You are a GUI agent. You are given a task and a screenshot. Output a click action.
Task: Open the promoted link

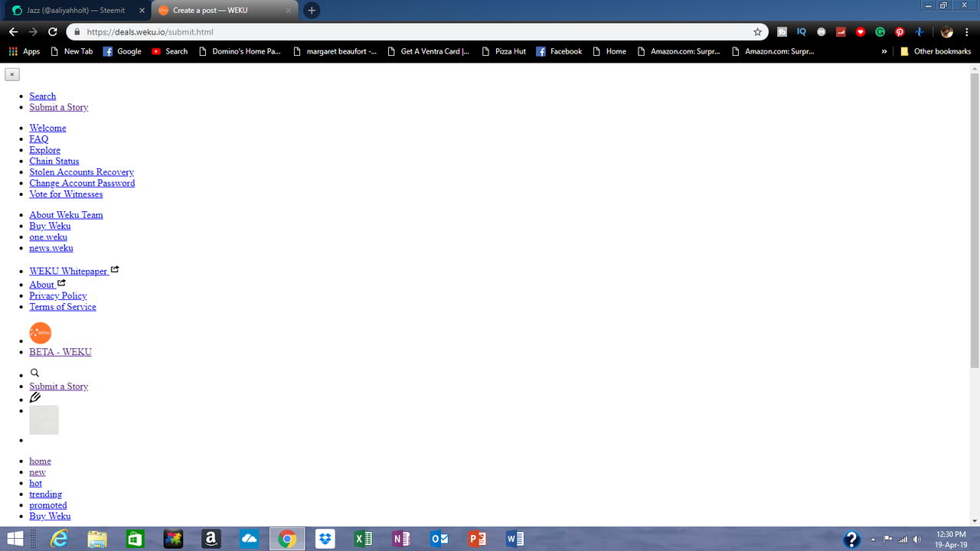pos(48,505)
